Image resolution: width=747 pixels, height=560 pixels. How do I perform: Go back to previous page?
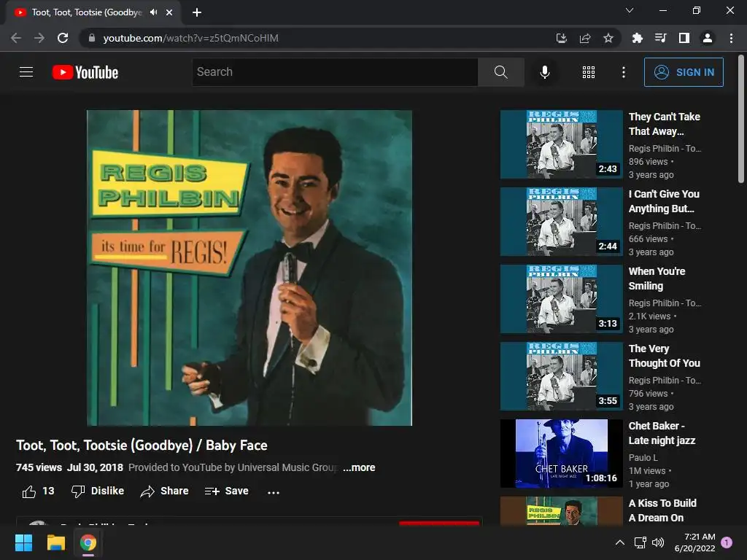click(16, 38)
